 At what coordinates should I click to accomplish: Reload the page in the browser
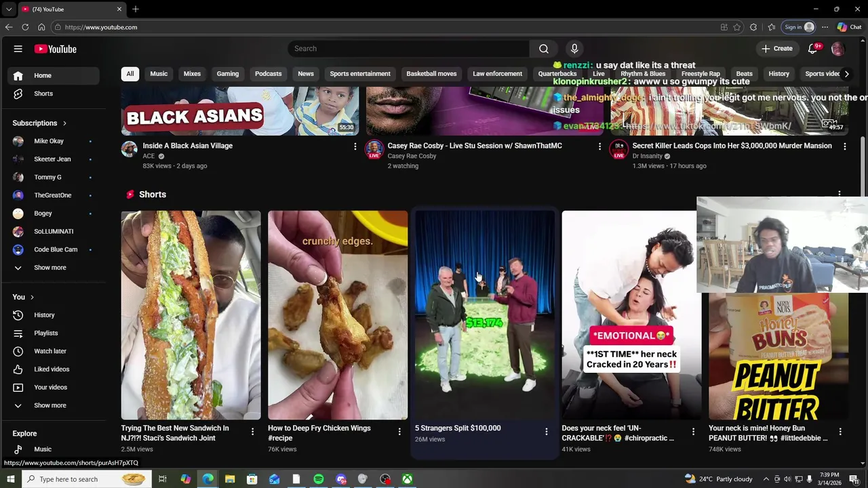pos(25,27)
